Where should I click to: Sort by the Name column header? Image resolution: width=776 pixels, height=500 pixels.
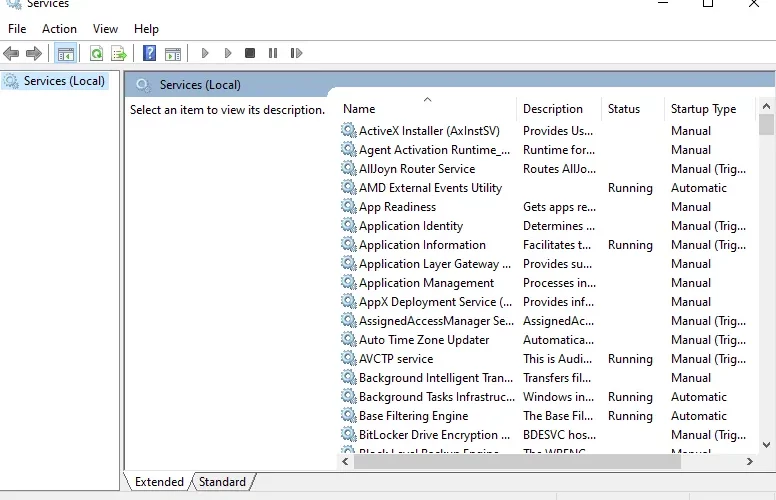click(x=359, y=109)
